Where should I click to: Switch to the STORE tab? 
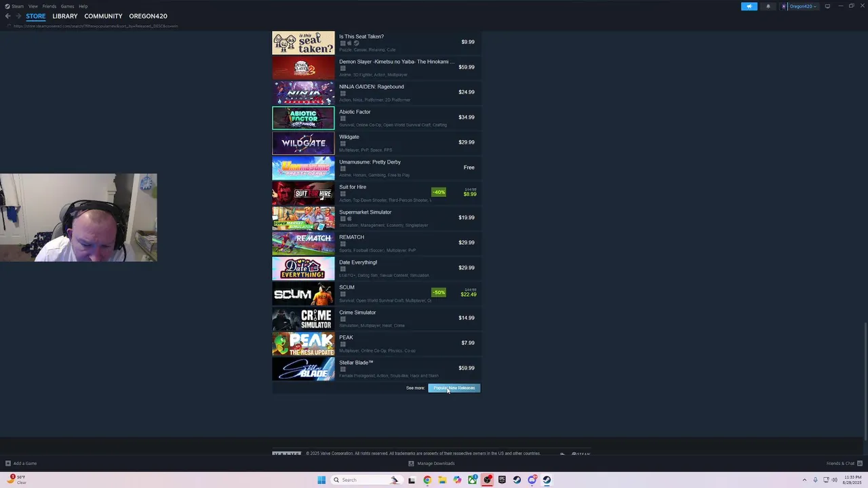pyautogui.click(x=36, y=16)
